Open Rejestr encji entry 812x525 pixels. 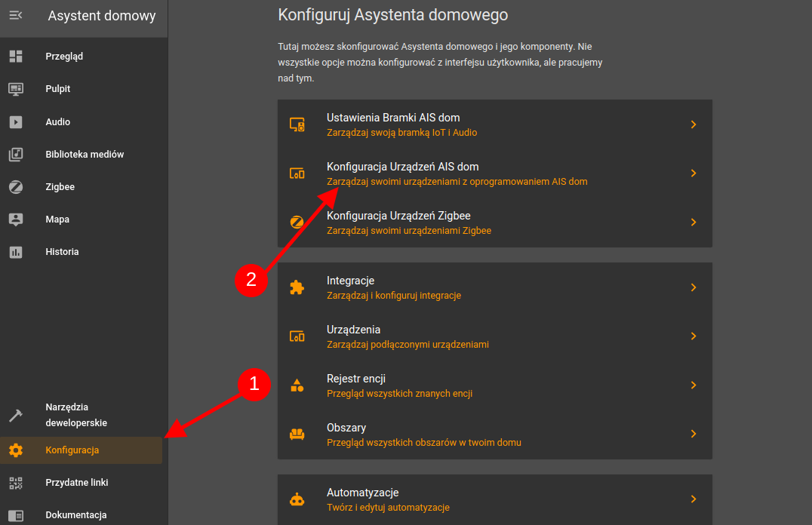(494, 385)
